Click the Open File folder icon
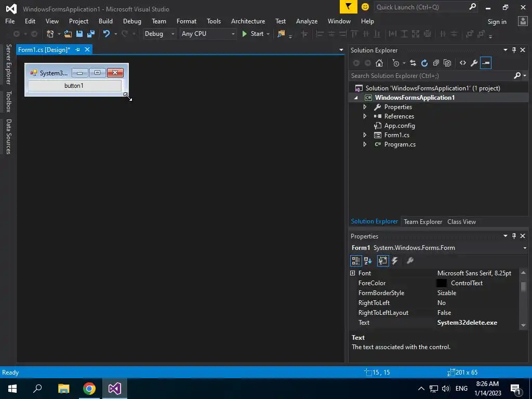Image resolution: width=532 pixels, height=399 pixels. tap(68, 34)
